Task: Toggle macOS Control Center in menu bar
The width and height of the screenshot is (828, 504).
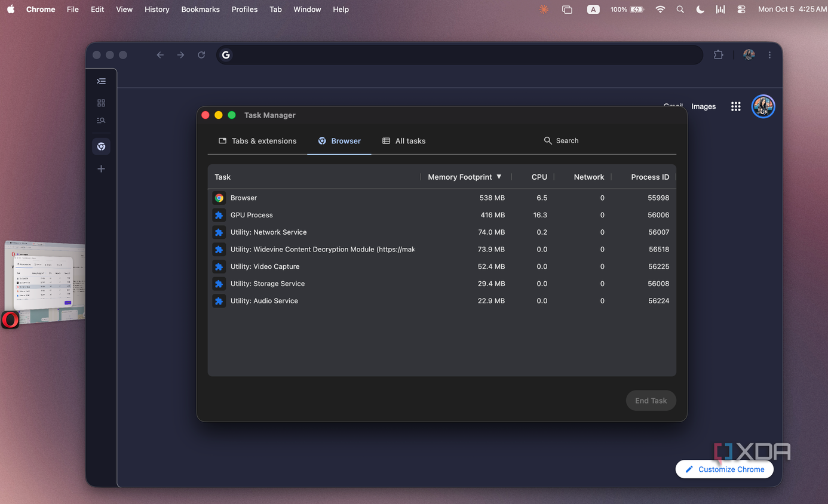Action: (741, 10)
